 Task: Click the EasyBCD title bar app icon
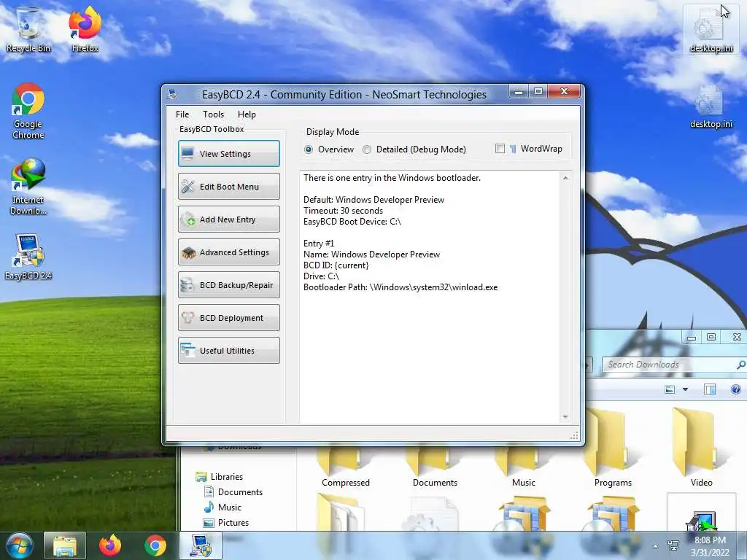pyautogui.click(x=172, y=94)
